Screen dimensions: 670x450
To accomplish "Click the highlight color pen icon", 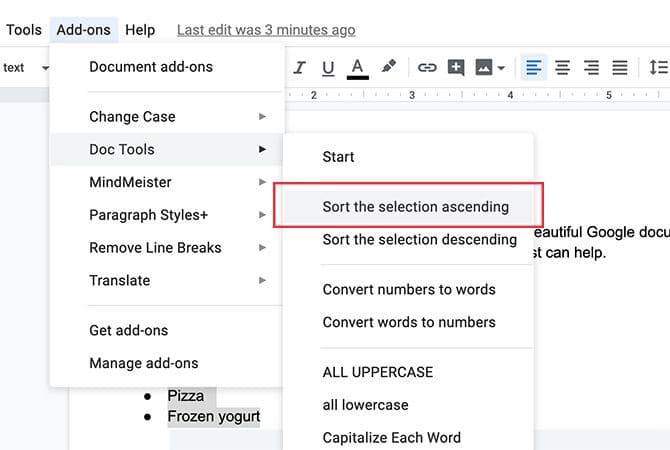I will (x=388, y=68).
